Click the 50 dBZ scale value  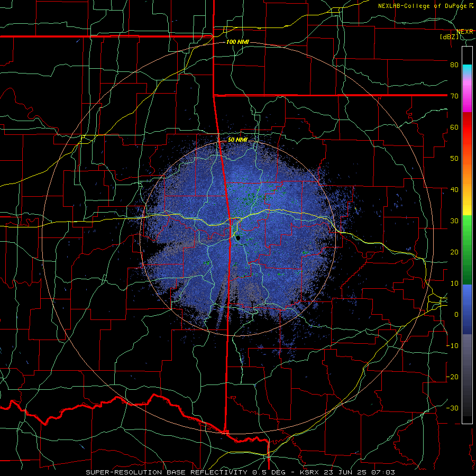point(454,159)
